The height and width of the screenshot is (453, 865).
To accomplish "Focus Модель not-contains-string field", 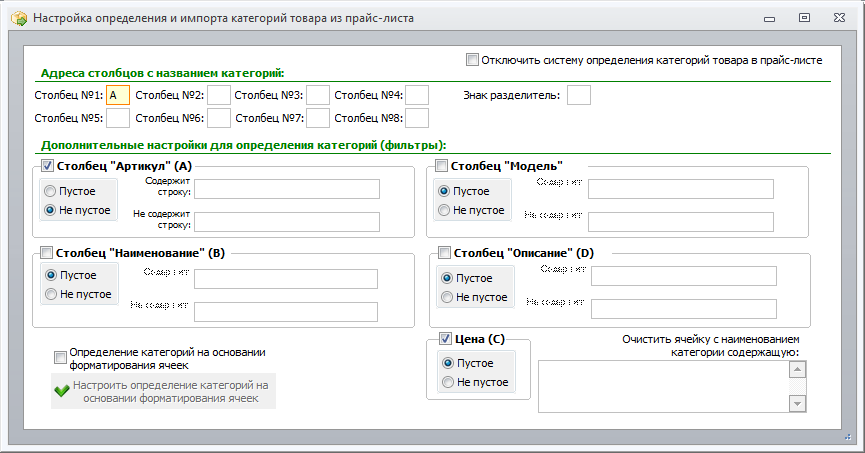I will [681, 222].
